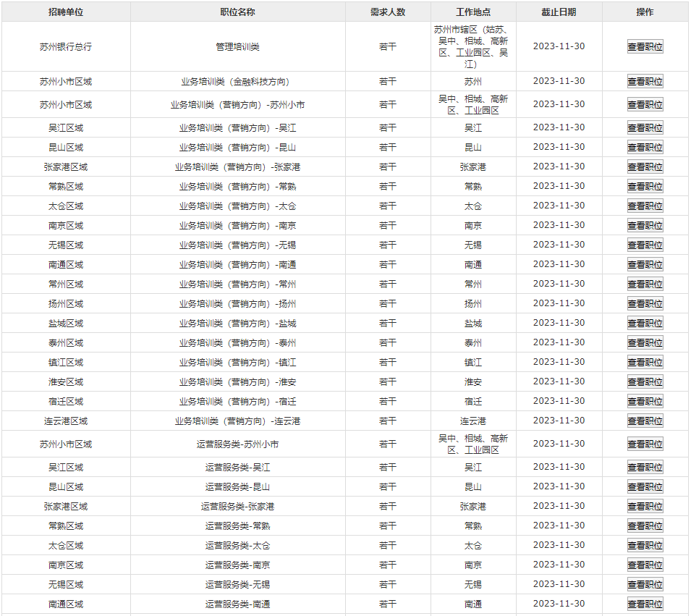Click position name 业务培训类(营销方向)-盐城
This screenshot has height=616, width=691.
(x=237, y=324)
